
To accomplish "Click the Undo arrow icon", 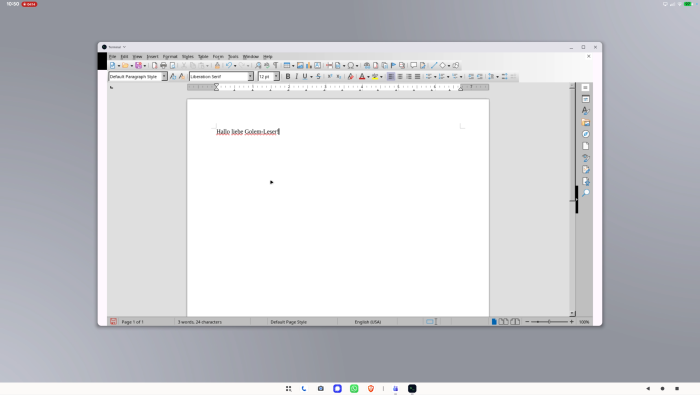I will (229, 66).
